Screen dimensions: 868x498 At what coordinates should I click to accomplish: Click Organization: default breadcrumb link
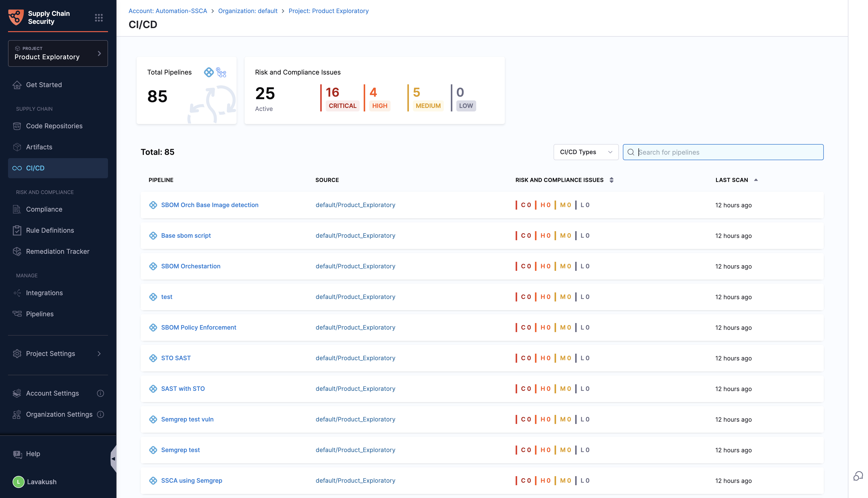(248, 11)
